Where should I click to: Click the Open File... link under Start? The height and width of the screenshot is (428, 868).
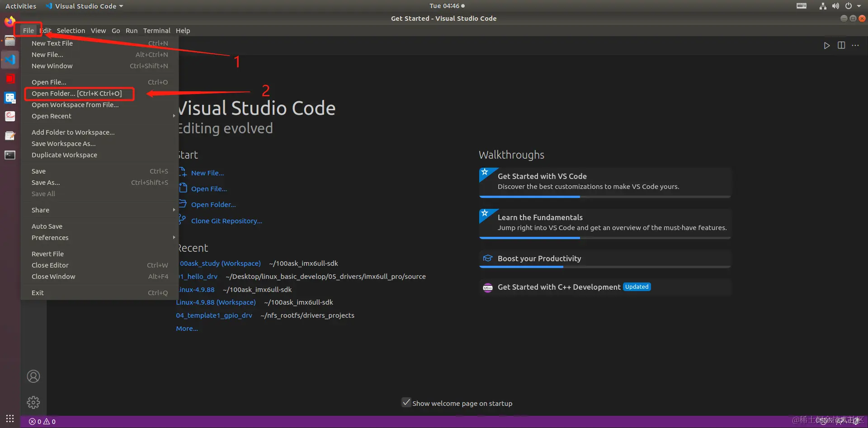click(x=209, y=189)
